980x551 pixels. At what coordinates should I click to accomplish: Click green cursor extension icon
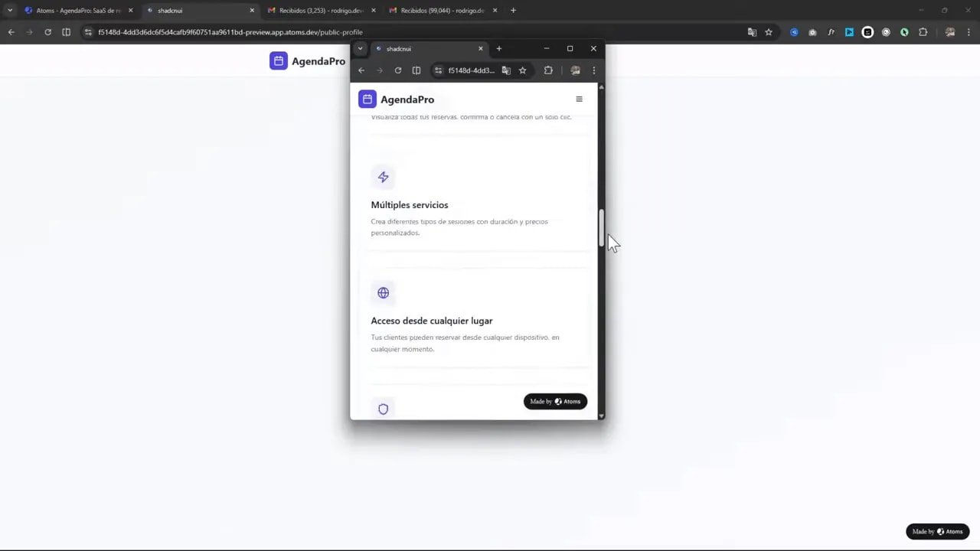point(904,32)
